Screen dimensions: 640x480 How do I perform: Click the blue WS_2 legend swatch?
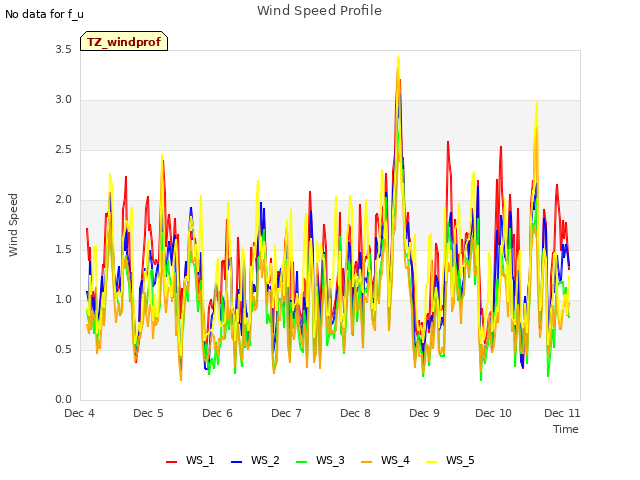(x=237, y=462)
